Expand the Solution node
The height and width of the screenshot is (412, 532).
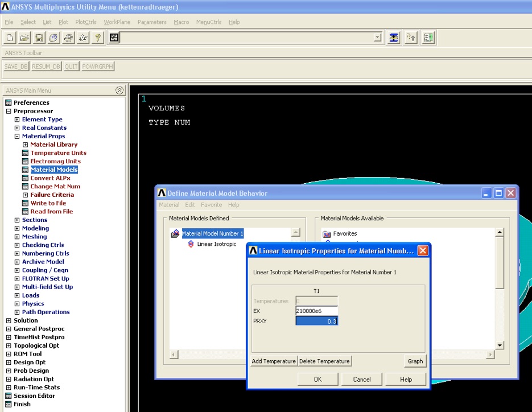coord(9,320)
